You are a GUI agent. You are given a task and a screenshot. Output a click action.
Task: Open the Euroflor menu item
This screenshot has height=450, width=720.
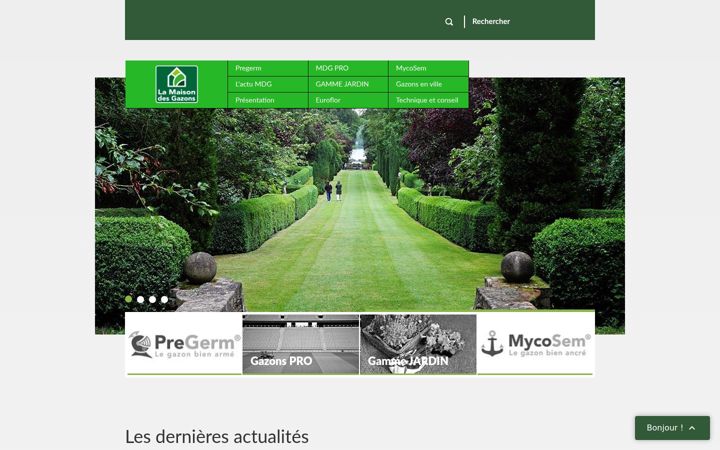[348, 100]
